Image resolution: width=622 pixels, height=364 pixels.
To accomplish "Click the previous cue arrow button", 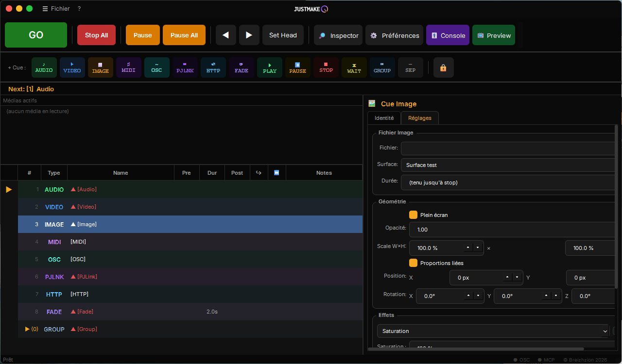I will click(x=226, y=35).
